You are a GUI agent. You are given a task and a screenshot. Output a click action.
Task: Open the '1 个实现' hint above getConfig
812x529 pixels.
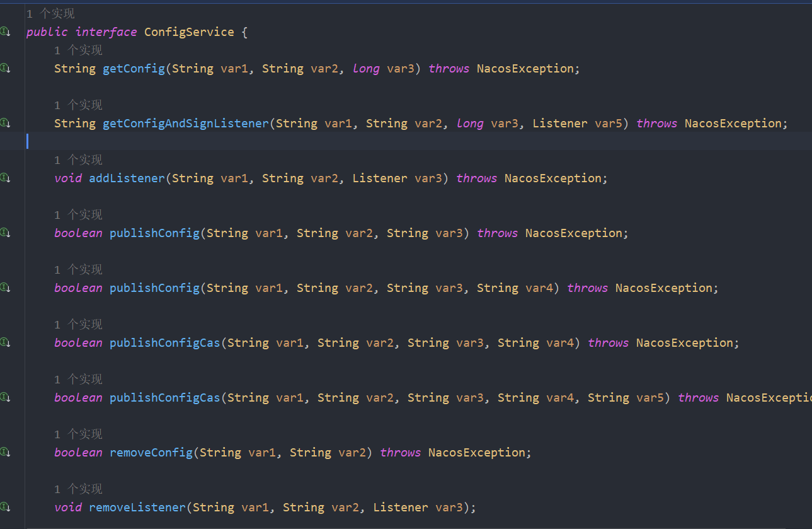(x=78, y=50)
